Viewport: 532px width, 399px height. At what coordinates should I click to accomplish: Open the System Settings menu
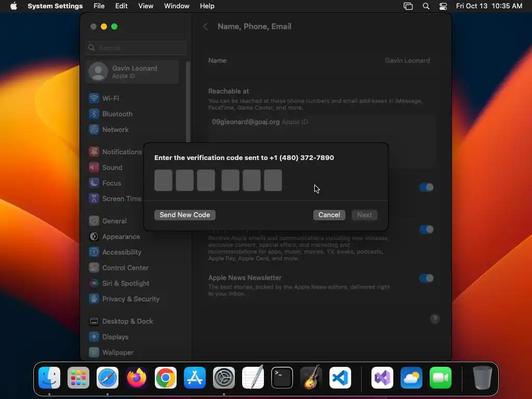coord(55,6)
